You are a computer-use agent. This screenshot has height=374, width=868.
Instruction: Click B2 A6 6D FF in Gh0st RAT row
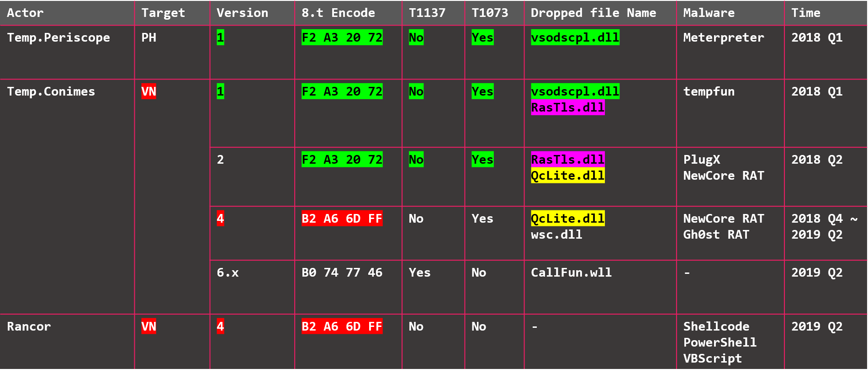point(342,219)
